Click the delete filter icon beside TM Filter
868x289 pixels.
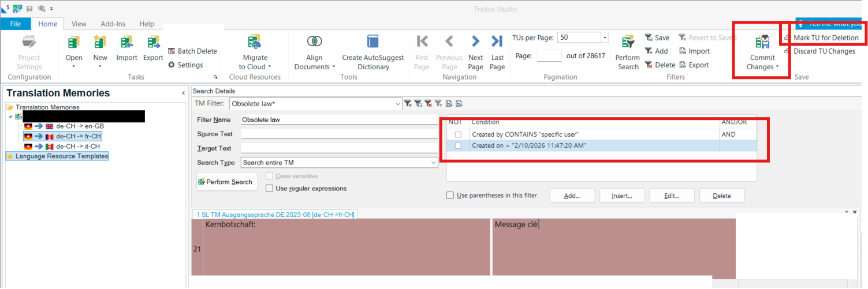point(428,104)
